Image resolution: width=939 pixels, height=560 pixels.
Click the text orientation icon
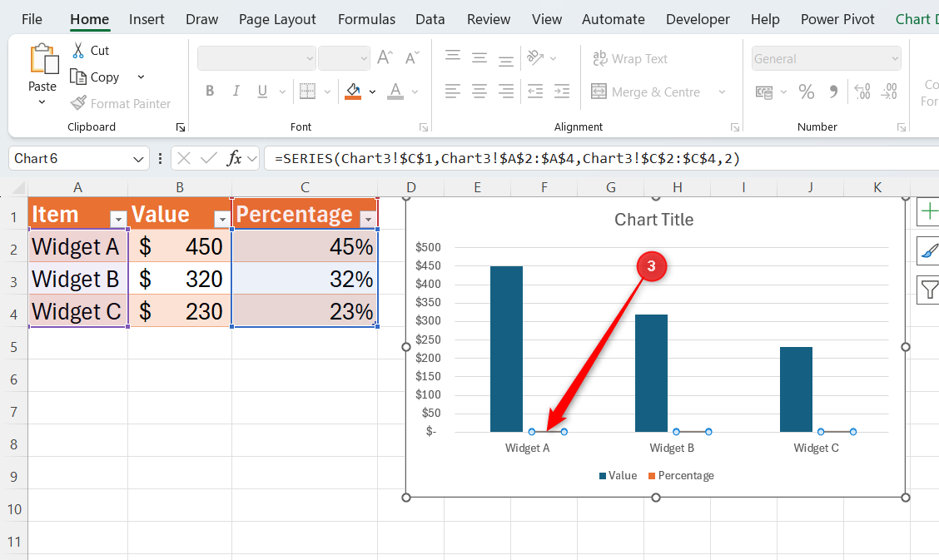pos(534,58)
